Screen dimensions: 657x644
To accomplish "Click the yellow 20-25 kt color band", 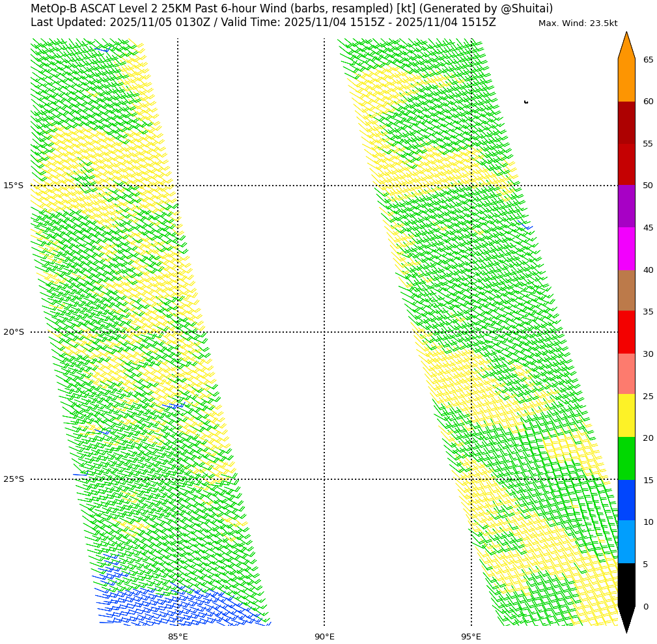I will pos(626,415).
